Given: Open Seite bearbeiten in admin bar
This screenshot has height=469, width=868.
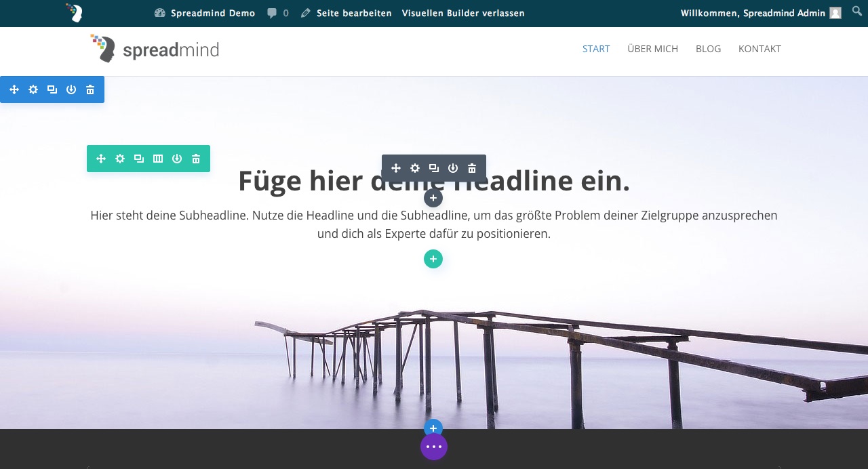Looking at the screenshot, I should pyautogui.click(x=347, y=13).
